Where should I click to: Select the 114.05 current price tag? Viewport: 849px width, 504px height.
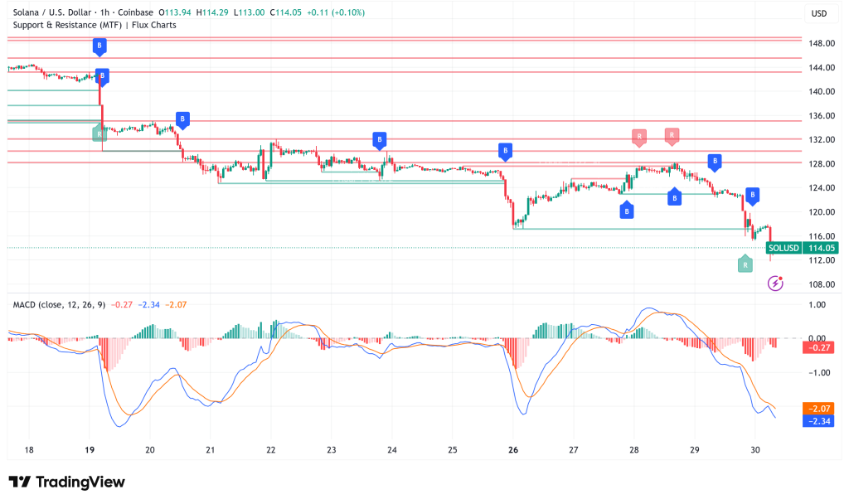(x=820, y=248)
